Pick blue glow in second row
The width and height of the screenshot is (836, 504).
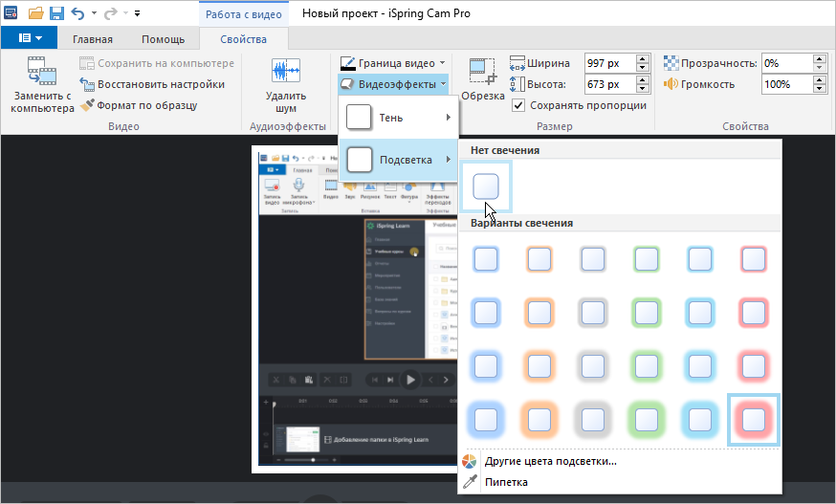pos(486,313)
